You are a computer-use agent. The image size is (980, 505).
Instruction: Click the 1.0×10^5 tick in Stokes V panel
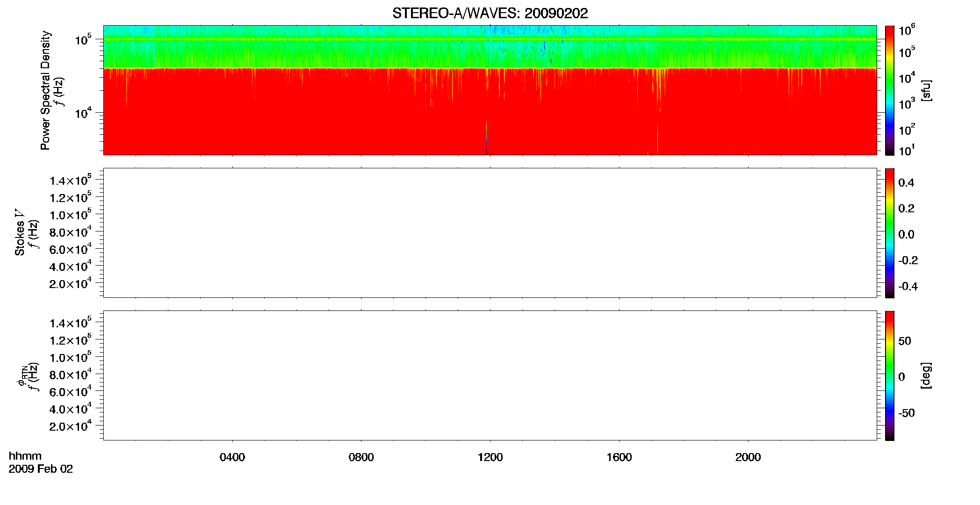(x=71, y=215)
